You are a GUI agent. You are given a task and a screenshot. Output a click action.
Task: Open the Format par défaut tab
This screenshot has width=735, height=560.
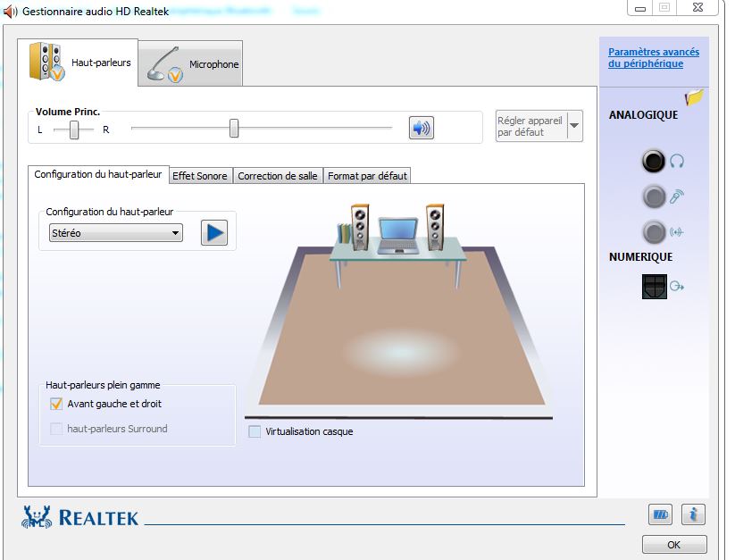(x=367, y=176)
